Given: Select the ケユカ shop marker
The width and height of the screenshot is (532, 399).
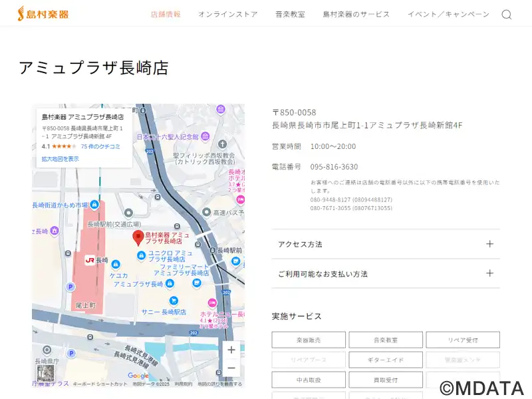Looking at the screenshot, I should point(116,264).
